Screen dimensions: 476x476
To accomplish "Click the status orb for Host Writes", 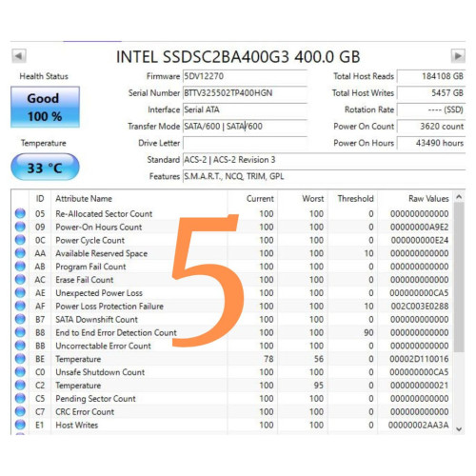I will tap(20, 425).
